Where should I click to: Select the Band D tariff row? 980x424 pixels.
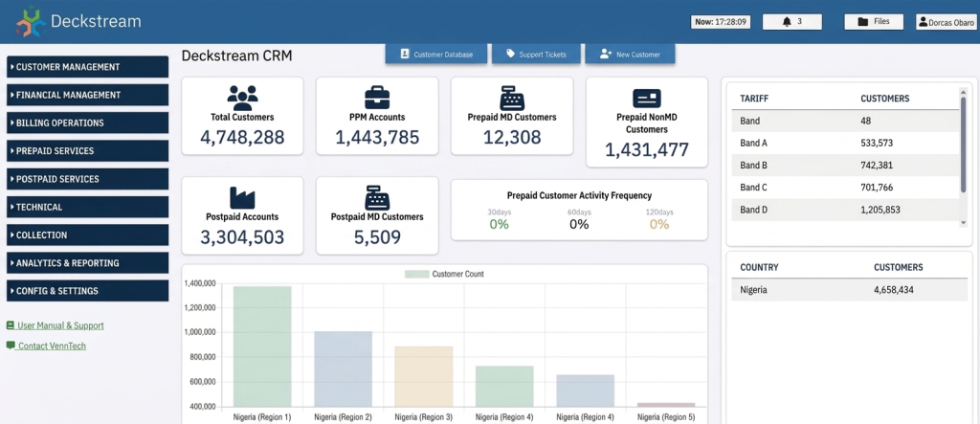(845, 210)
